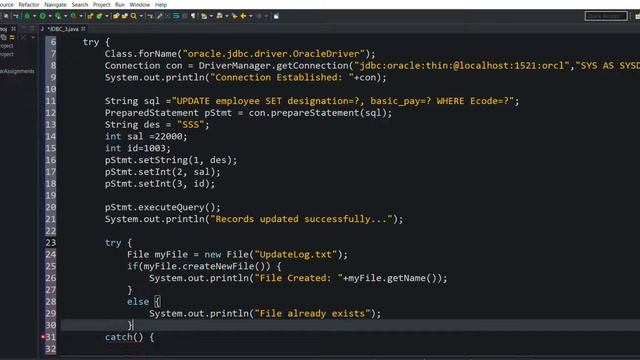Viewport: 640px width, 360px height.
Task: Toggle Mark Occurrences pencil icon
Action: (x=160, y=16)
